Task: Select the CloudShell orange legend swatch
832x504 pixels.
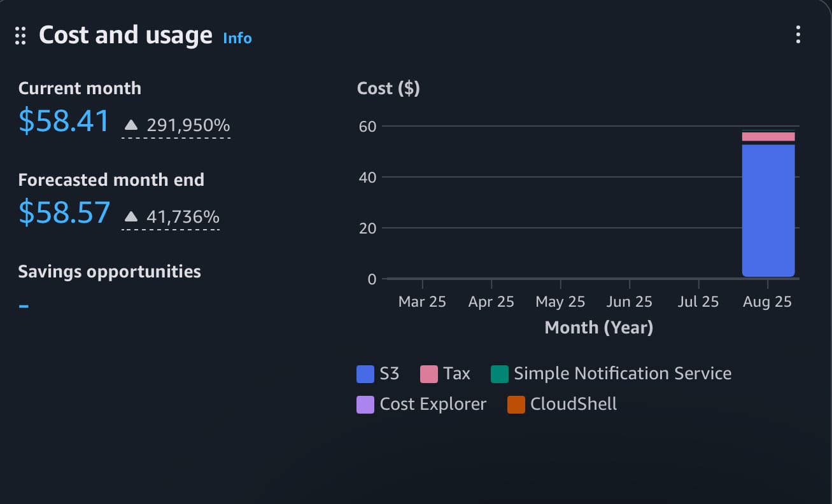Action: (x=516, y=405)
